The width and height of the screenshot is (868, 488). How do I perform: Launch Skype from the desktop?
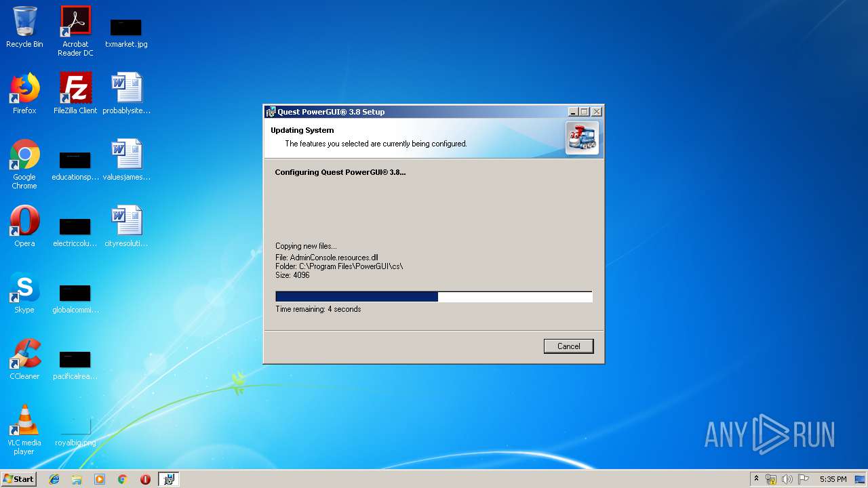[24, 293]
